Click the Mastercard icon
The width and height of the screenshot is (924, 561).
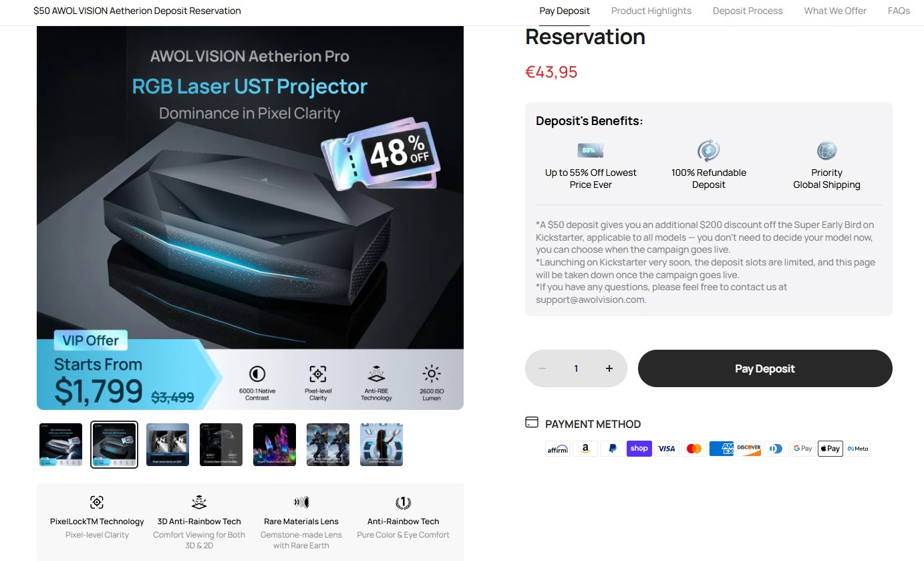pyautogui.click(x=694, y=449)
